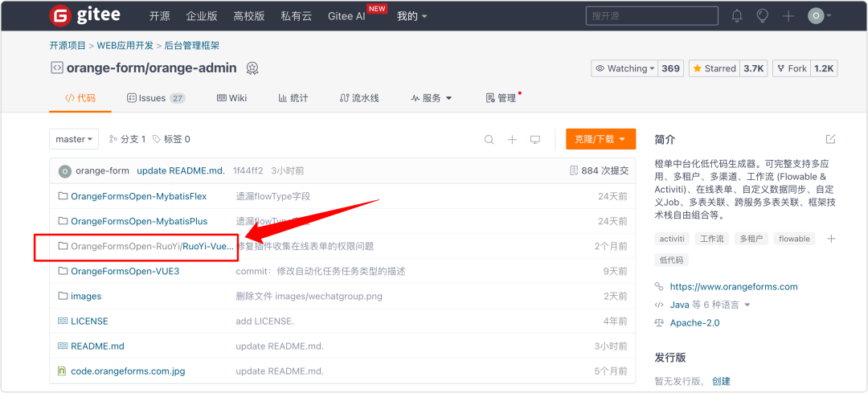868x393 pixels.
Task: Open the update README.md. latest commit link
Action: 181,170
